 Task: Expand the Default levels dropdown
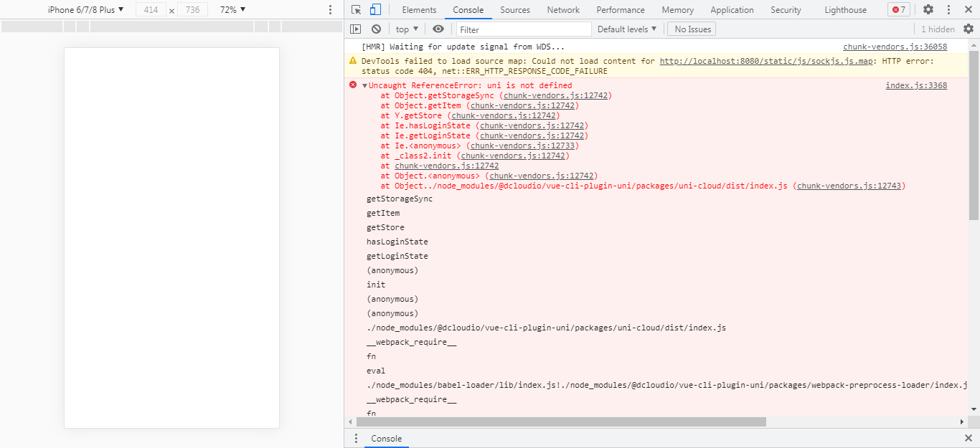[x=627, y=29]
